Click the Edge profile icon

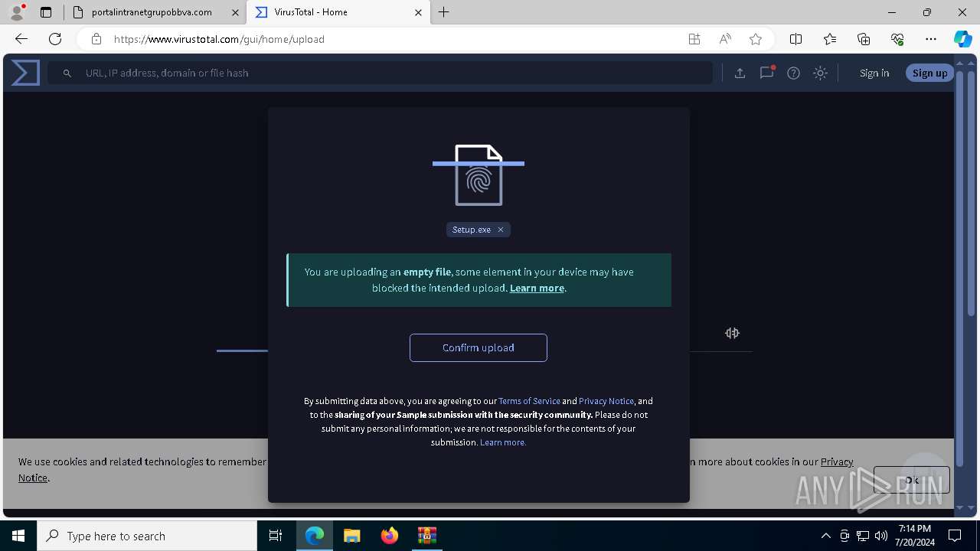click(x=17, y=12)
